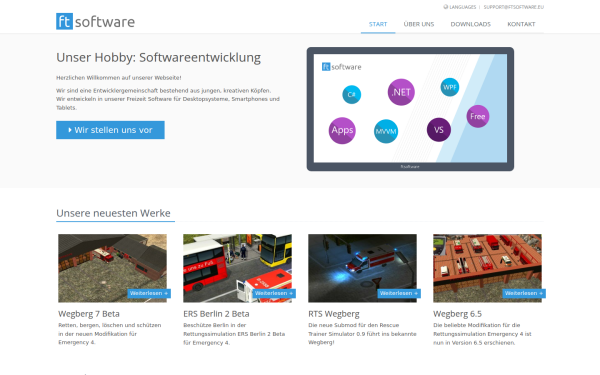Click the description text under Wegberg 6.5
Screen dimensions: 600x375
point(483,334)
